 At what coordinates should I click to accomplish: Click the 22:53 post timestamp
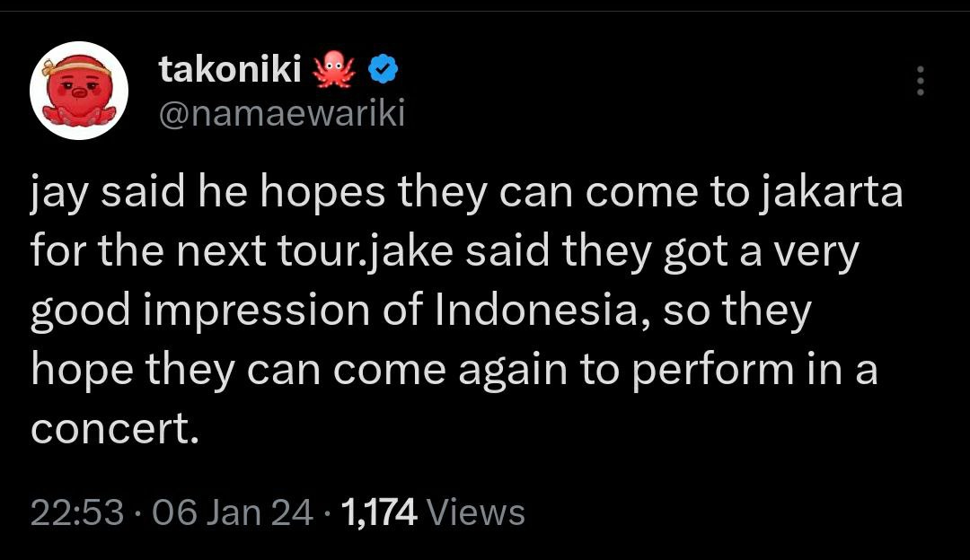(77, 512)
